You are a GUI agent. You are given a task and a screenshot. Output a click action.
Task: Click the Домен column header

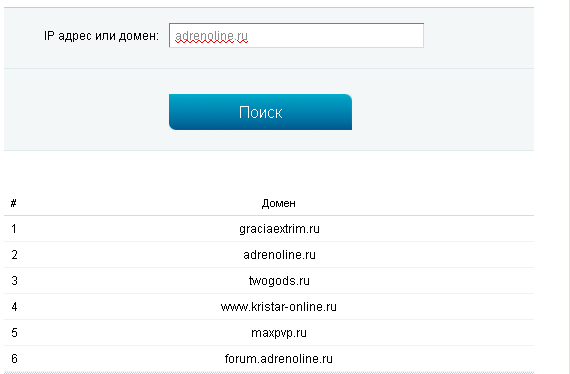[278, 203]
